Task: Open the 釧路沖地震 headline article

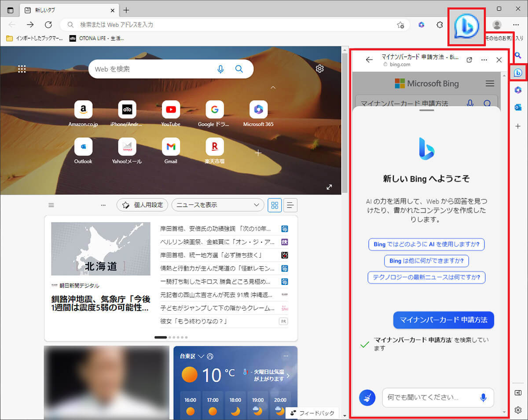Action: point(101,303)
